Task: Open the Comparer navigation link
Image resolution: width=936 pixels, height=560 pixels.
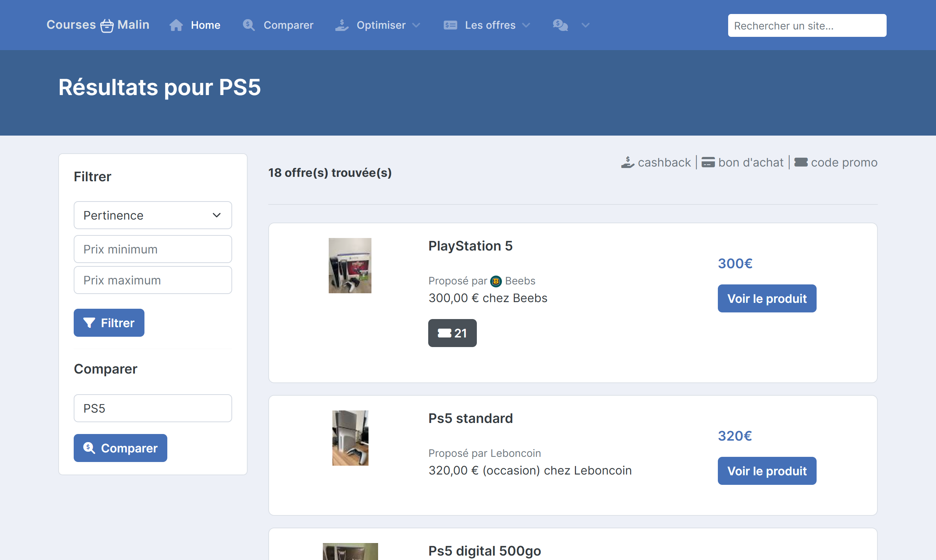Action: pyautogui.click(x=278, y=25)
